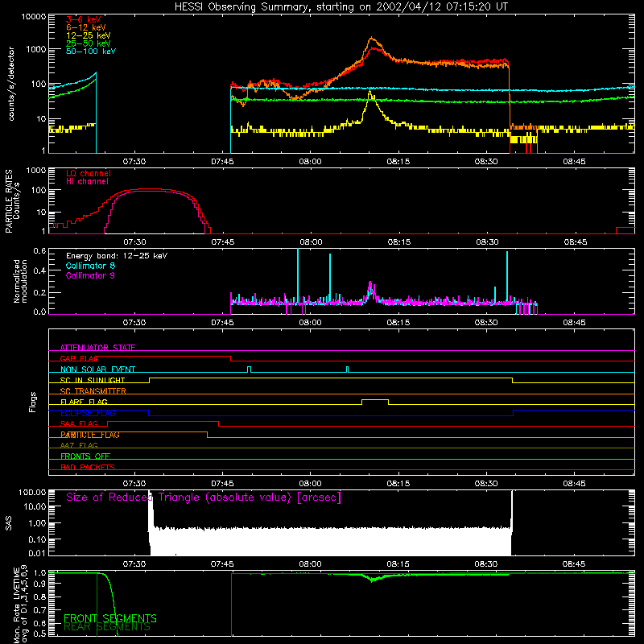The width and height of the screenshot is (644, 644).
Task: Click the 08:30 tick under Flags plot
Action: [486, 484]
